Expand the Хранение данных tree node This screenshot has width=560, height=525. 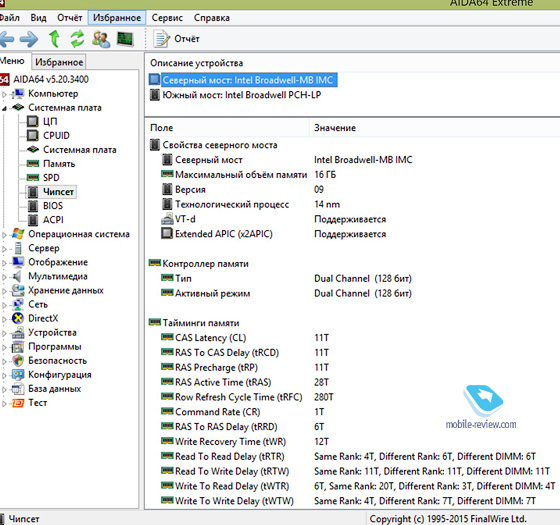pyautogui.click(x=4, y=291)
